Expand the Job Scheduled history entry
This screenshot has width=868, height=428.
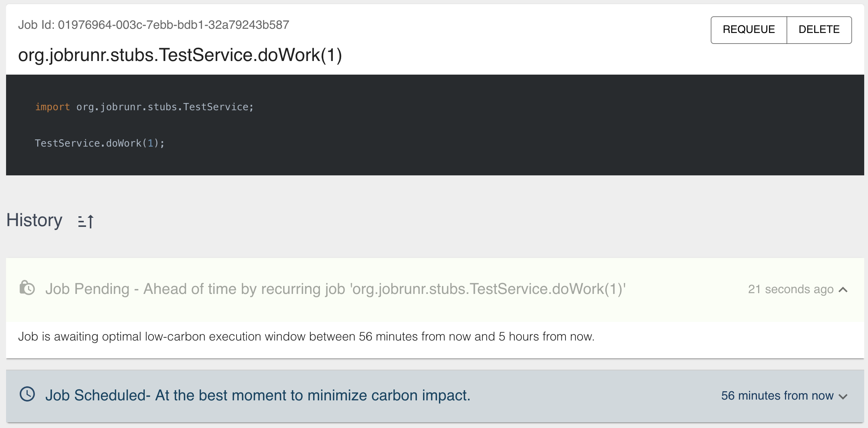pyautogui.click(x=843, y=397)
